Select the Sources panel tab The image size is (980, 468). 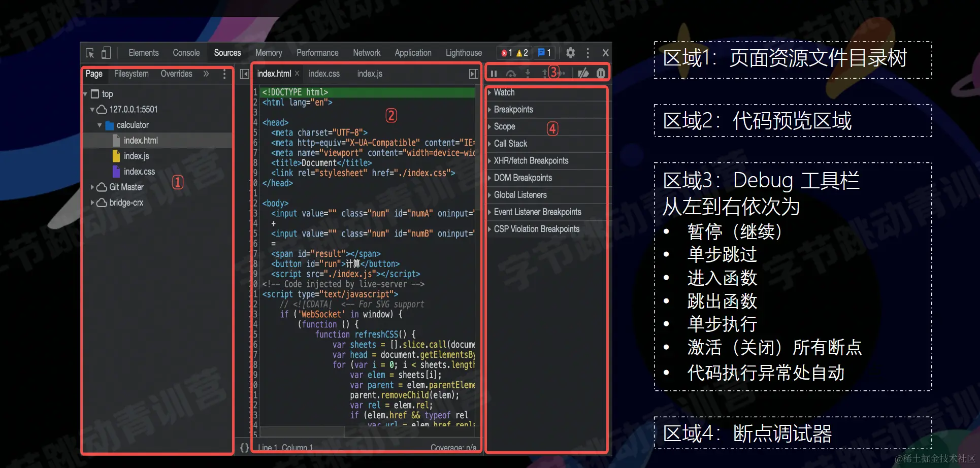coord(227,53)
